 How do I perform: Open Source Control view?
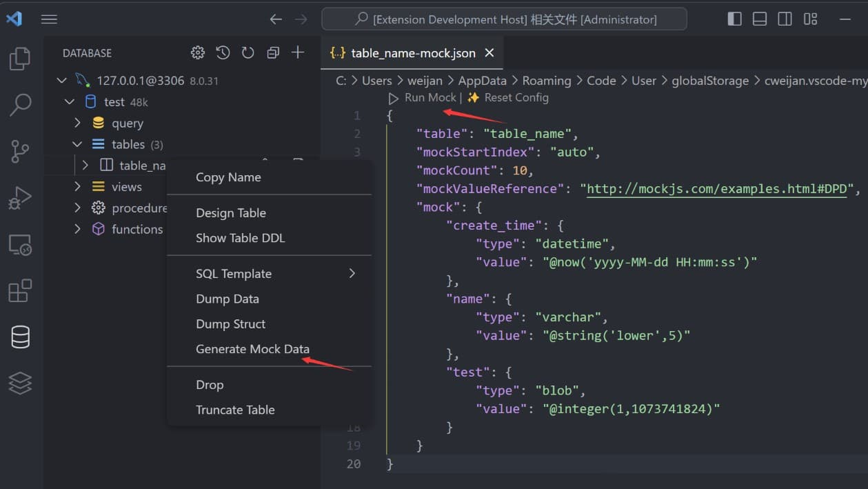point(20,151)
